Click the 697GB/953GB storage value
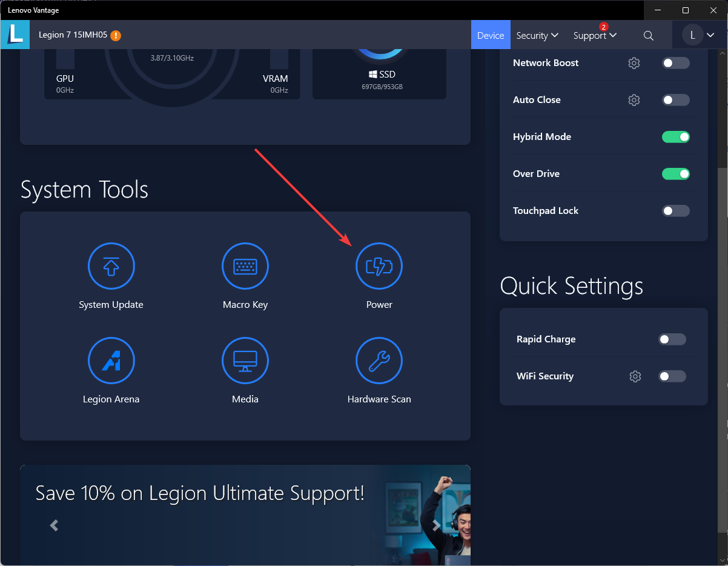 (x=382, y=87)
